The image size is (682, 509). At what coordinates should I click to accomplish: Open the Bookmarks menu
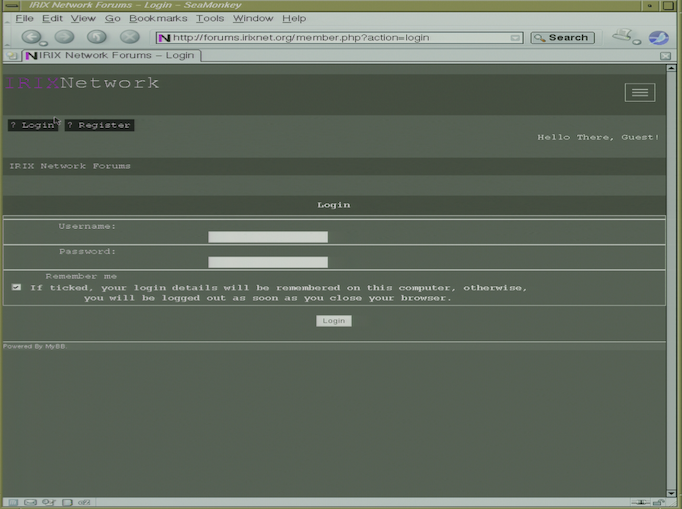[158, 18]
